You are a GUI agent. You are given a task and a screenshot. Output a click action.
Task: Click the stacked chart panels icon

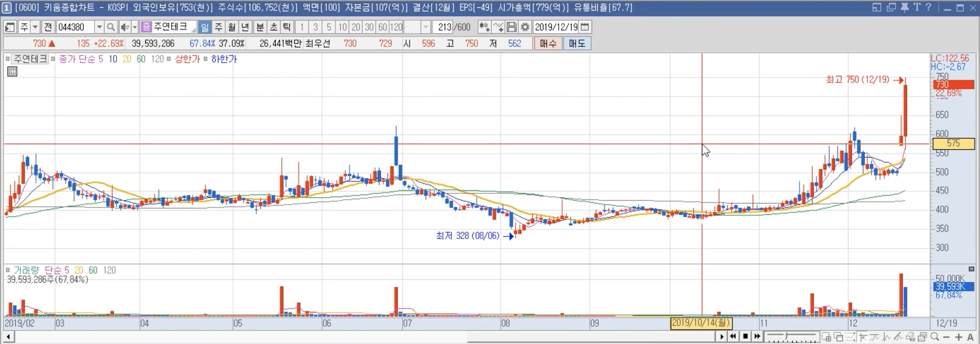click(x=922, y=336)
